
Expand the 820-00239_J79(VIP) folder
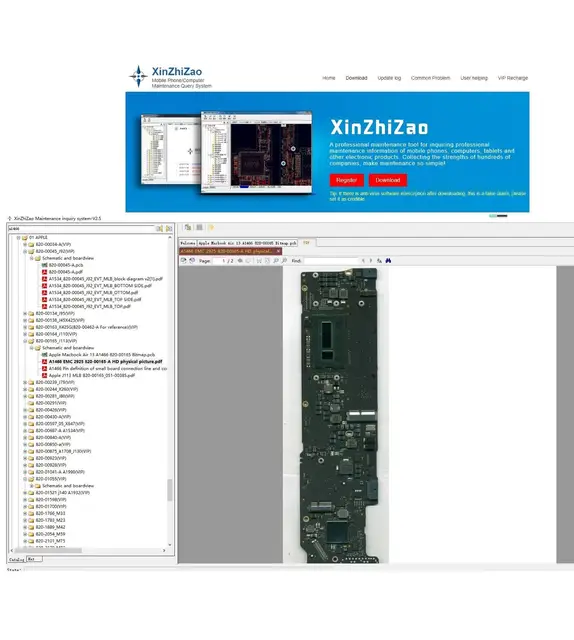point(25,382)
